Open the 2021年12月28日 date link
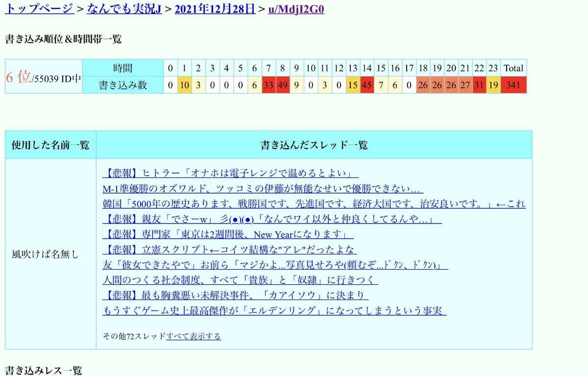 tap(215, 9)
